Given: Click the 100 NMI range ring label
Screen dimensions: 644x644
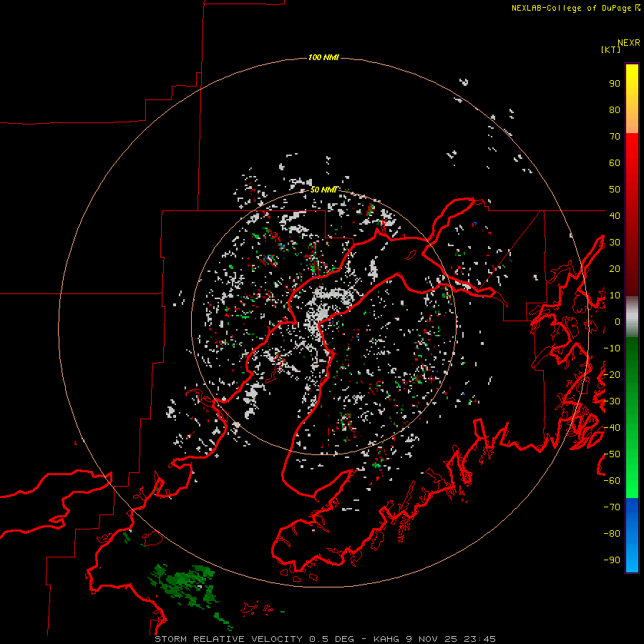Looking at the screenshot, I should 323,57.
